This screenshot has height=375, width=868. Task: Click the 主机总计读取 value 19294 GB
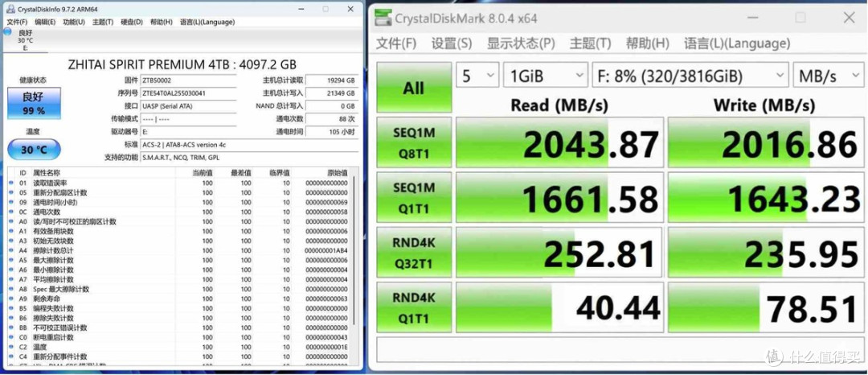tap(331, 80)
